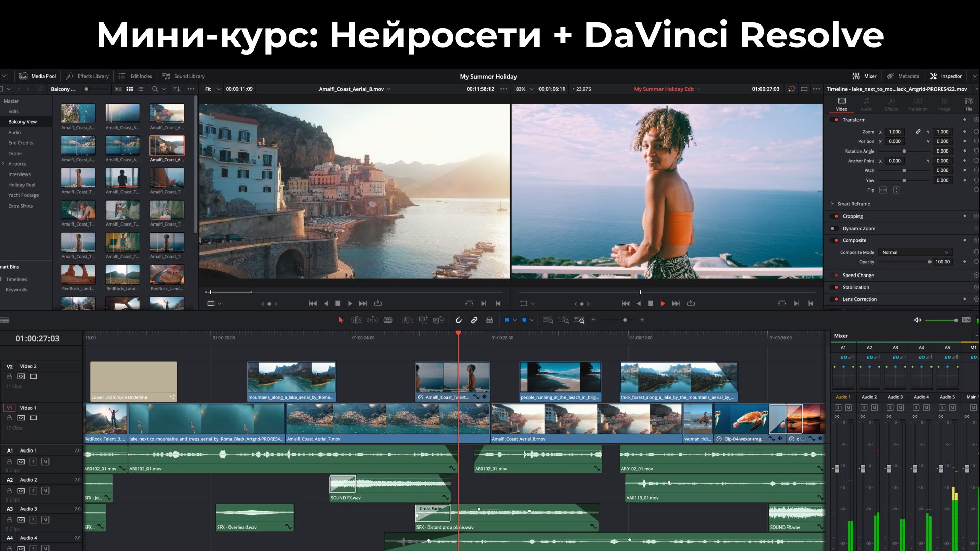The height and width of the screenshot is (551, 980).
Task: Toggle the Linked Selection chain icon
Action: tap(474, 320)
